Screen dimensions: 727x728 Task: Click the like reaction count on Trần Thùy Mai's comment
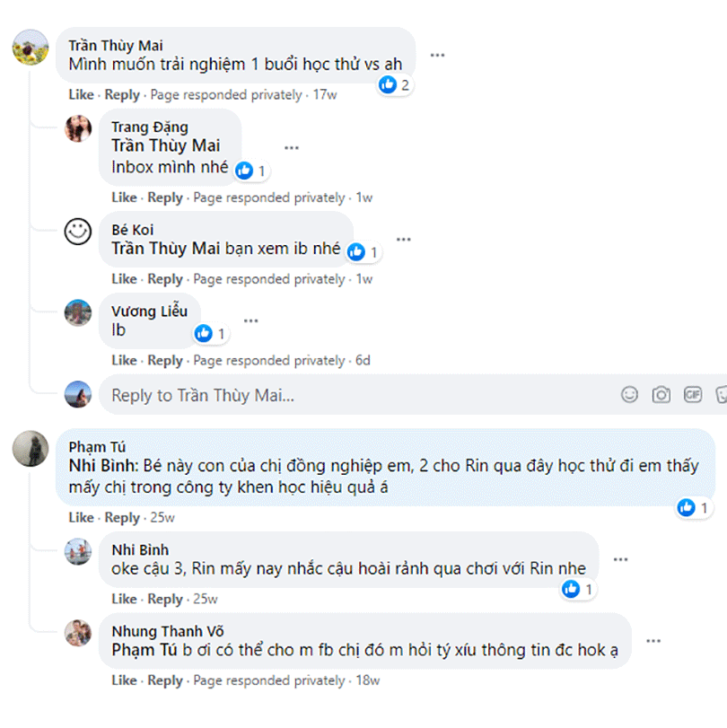[x=394, y=85]
